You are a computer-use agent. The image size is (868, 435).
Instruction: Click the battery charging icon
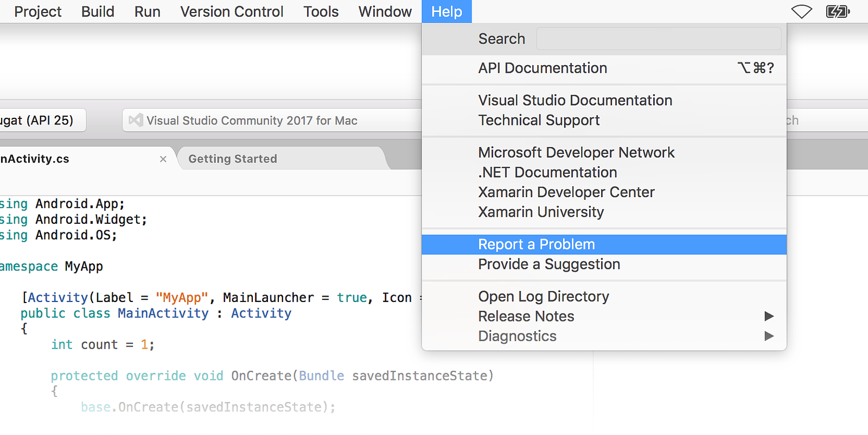pyautogui.click(x=838, y=11)
